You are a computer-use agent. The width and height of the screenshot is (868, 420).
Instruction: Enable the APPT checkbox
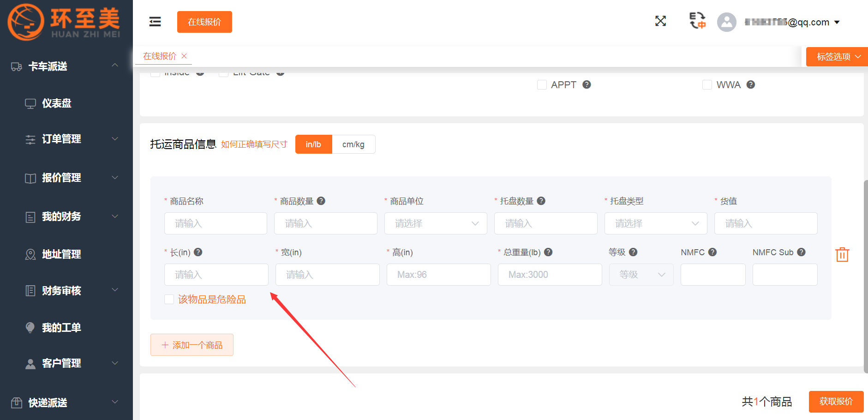coord(542,85)
